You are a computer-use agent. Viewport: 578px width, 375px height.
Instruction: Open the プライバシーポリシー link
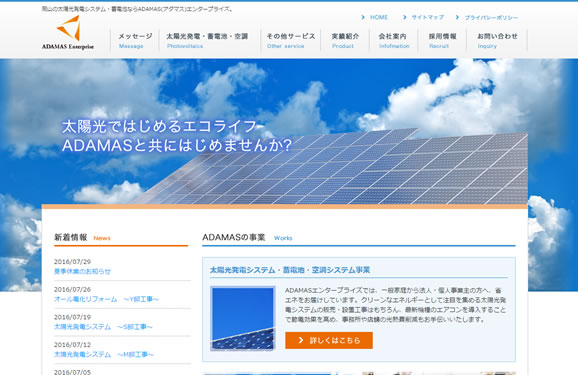click(491, 17)
